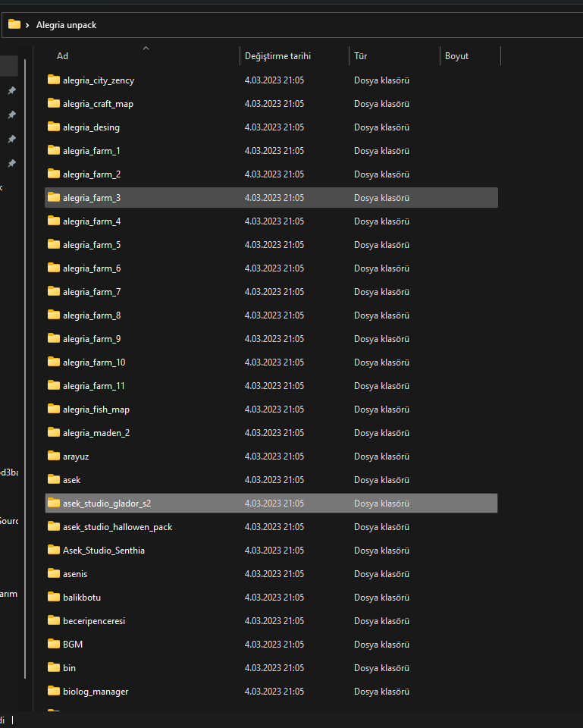The height and width of the screenshot is (728, 583).
Task: Click Alegria unpack in the address bar
Action: point(67,25)
